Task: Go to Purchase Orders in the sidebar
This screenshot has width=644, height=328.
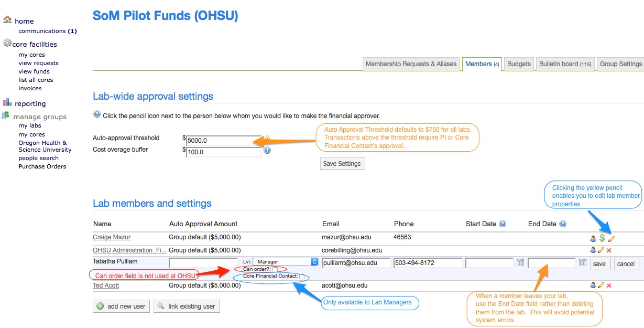Action: tap(42, 166)
